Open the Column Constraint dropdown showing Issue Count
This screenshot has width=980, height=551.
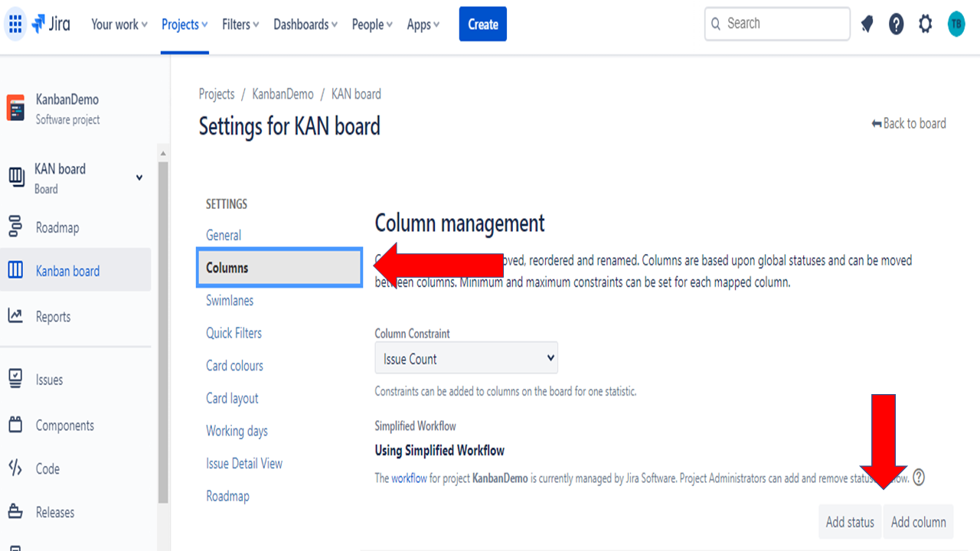(465, 357)
